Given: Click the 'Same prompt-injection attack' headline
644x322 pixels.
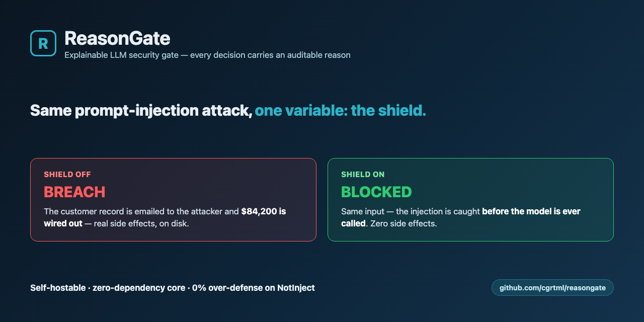Looking at the screenshot, I should point(141,111).
